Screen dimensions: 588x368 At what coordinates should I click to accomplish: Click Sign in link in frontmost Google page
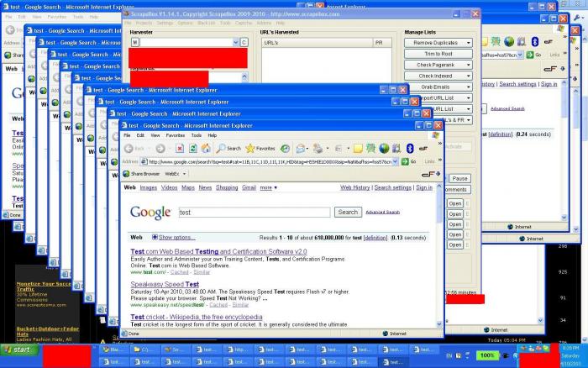424,187
